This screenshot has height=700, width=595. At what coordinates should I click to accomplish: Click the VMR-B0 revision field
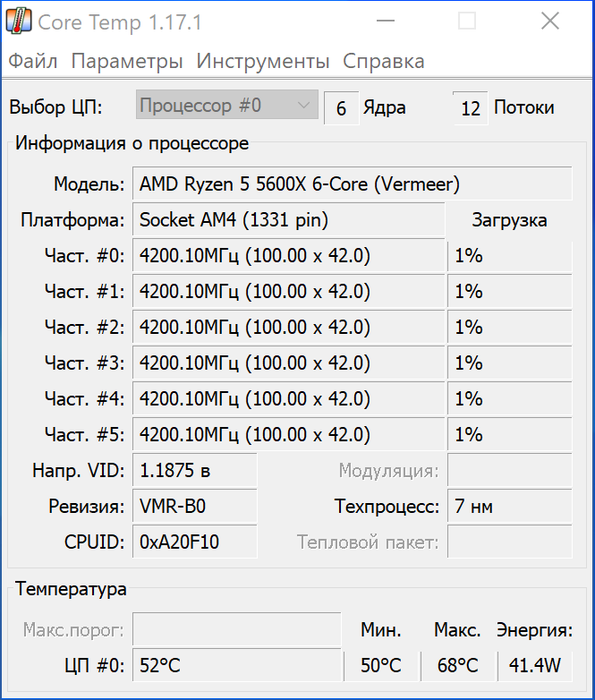tap(195, 506)
